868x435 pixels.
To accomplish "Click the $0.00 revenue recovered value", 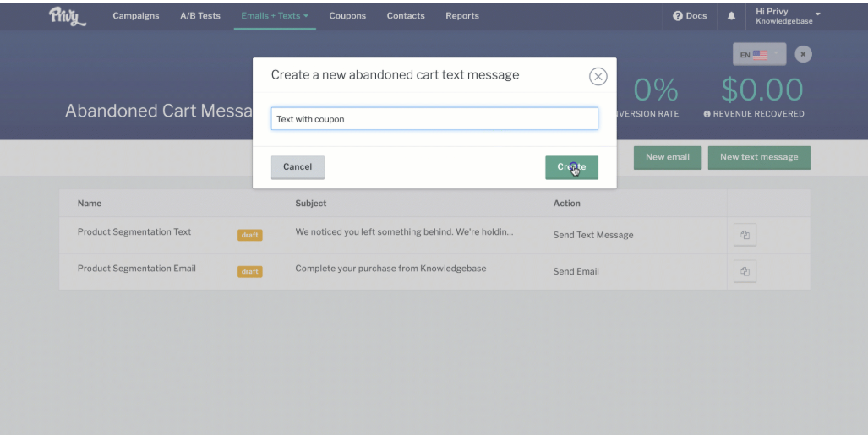I will click(x=762, y=90).
